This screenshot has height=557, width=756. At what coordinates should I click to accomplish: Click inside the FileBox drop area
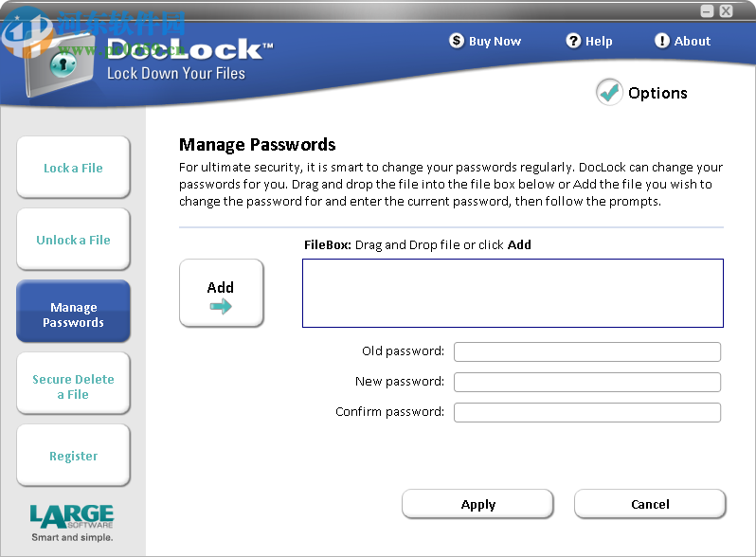coord(513,294)
